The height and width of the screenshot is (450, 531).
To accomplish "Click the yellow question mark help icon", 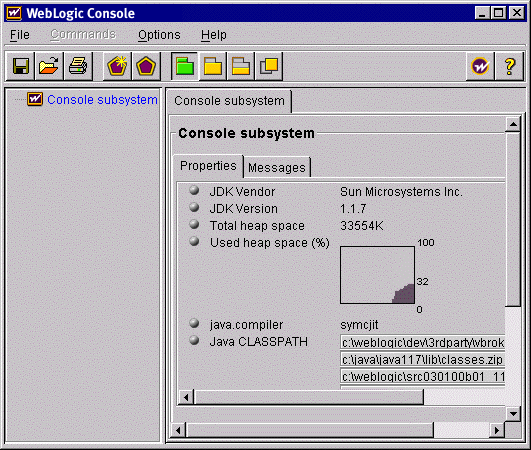I will click(510, 66).
